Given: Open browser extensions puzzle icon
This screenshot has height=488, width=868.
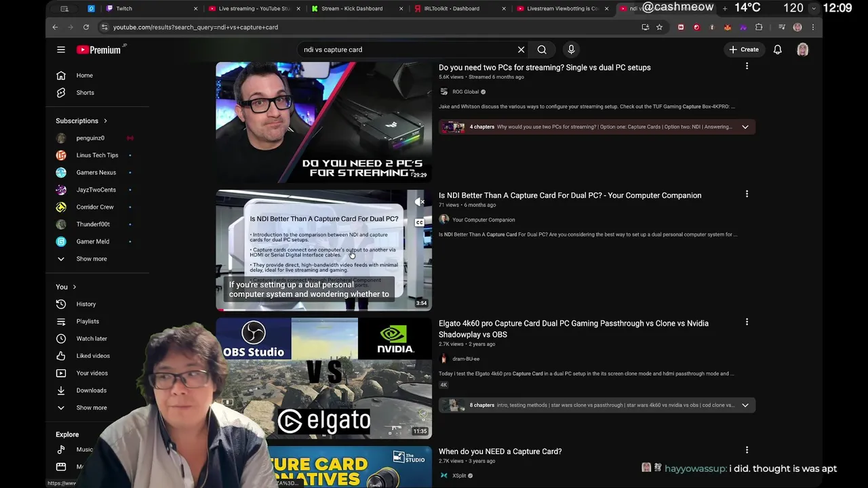Looking at the screenshot, I should (x=759, y=27).
